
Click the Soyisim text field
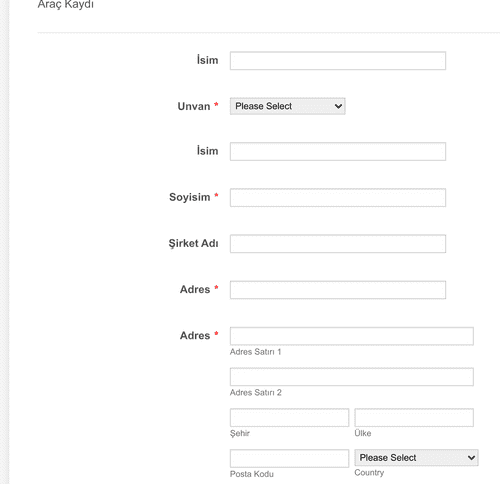(x=338, y=197)
